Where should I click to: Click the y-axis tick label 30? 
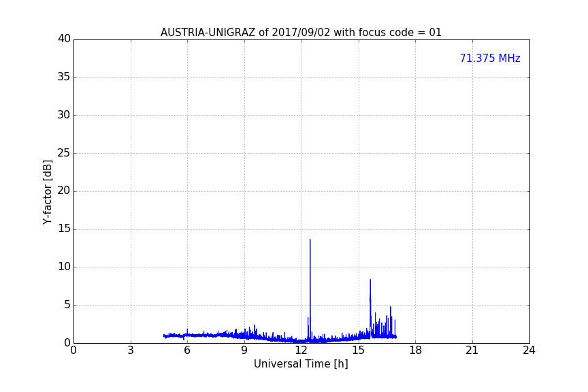(x=64, y=115)
